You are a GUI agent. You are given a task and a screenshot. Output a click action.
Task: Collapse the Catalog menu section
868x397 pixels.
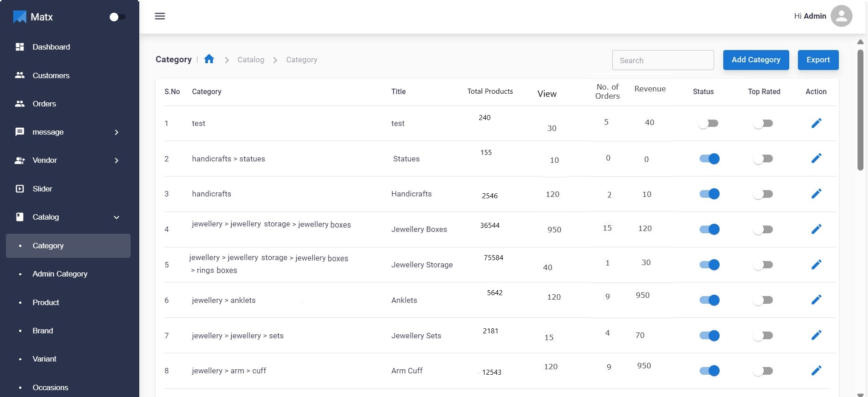tap(117, 217)
